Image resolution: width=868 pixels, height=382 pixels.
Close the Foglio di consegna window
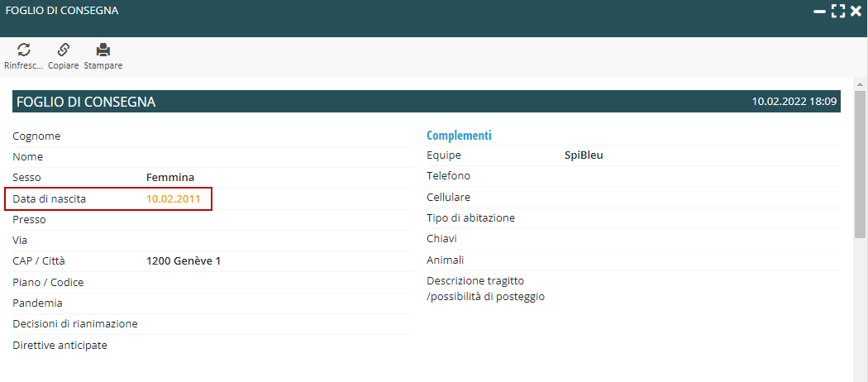[x=856, y=12]
